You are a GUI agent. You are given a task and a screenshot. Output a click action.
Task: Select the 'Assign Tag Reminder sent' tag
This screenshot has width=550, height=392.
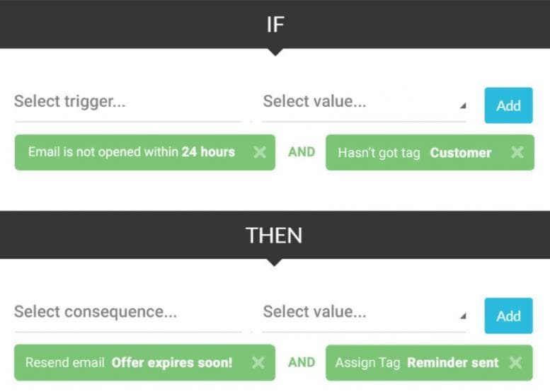click(416, 362)
